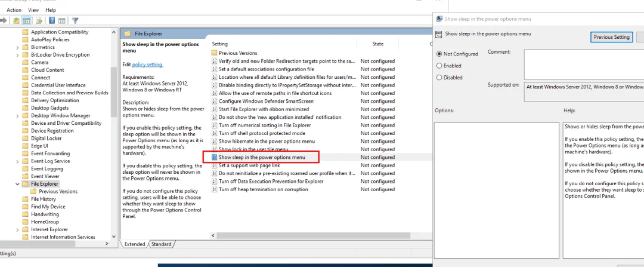The image size is (644, 267).
Task: Select the Disabled radio button
Action: 439,77
